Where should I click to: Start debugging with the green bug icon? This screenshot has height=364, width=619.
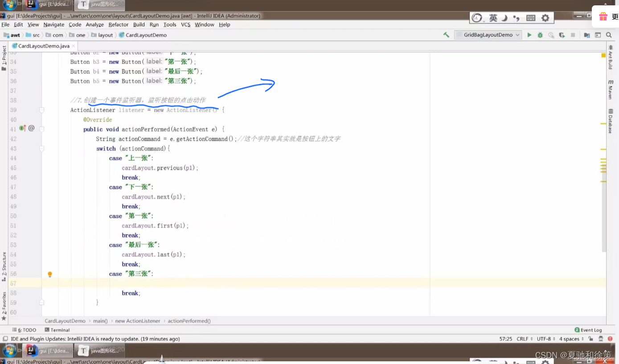(x=540, y=35)
